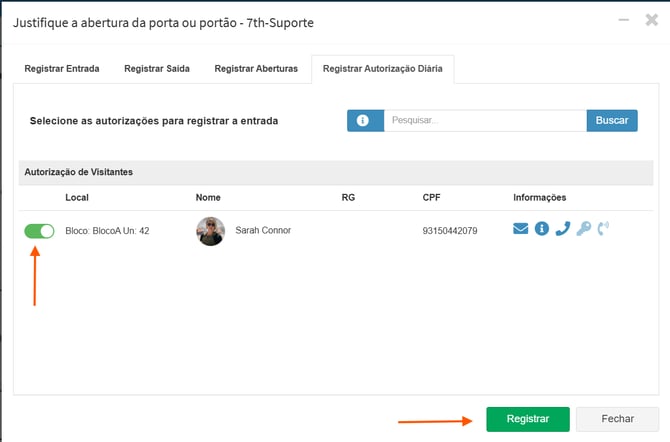
Task: Minimize the dialog using the dash icon
Action: coord(625,19)
